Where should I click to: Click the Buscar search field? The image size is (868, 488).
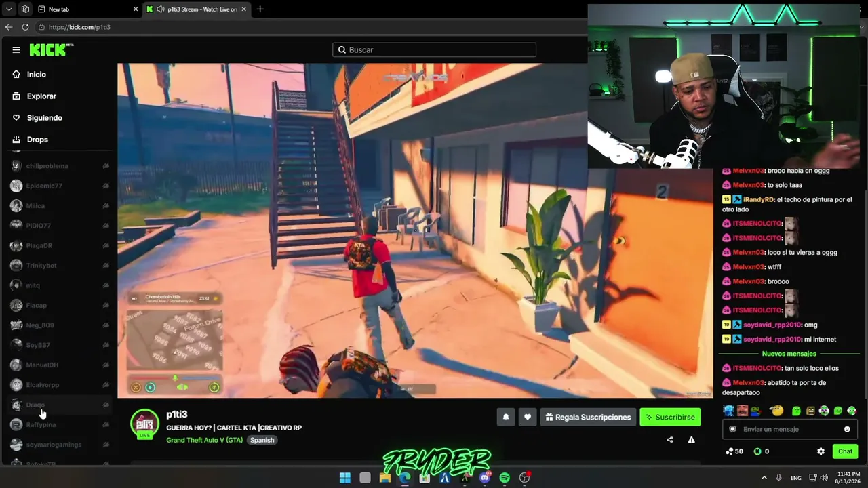click(x=434, y=49)
